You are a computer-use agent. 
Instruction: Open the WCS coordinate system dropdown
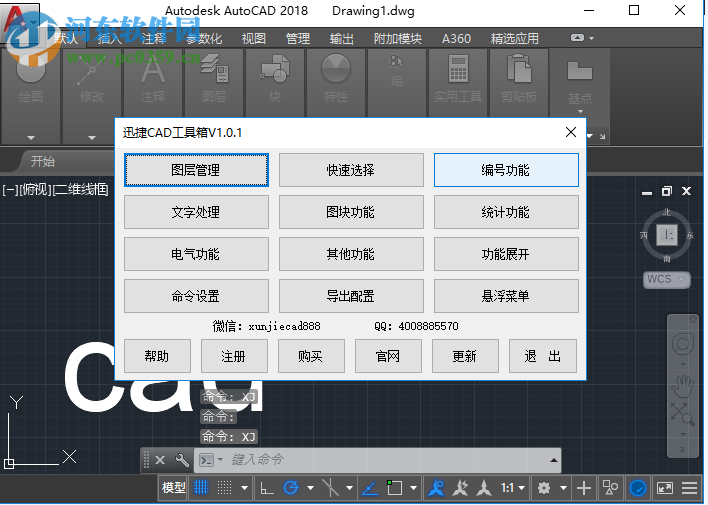pyautogui.click(x=666, y=279)
